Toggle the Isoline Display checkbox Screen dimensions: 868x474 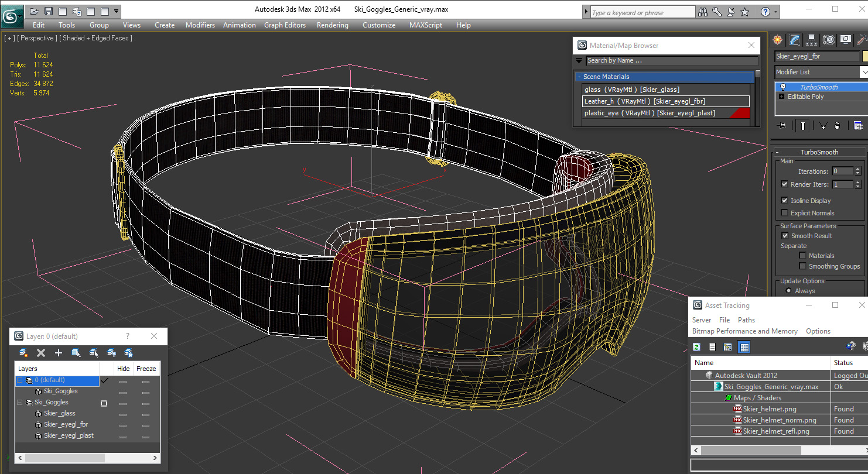785,201
